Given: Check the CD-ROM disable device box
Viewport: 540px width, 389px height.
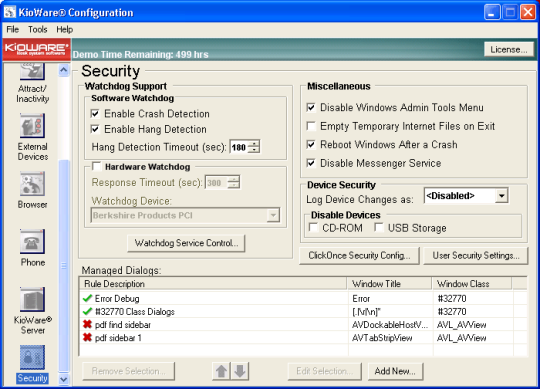Looking at the screenshot, I should point(313,228).
